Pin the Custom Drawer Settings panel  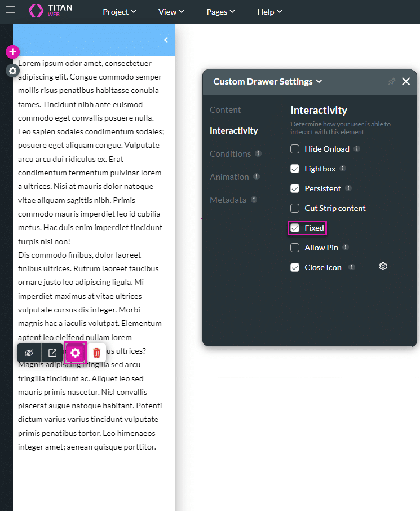392,82
